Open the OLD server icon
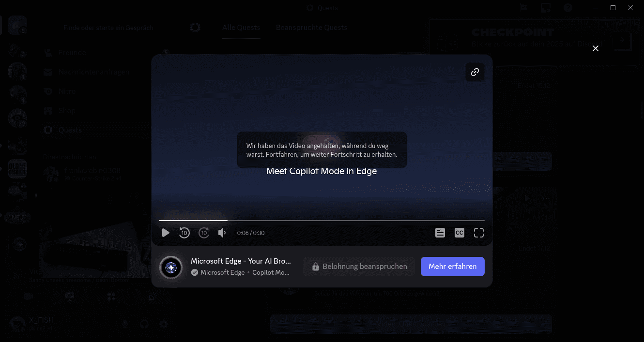 (x=17, y=169)
